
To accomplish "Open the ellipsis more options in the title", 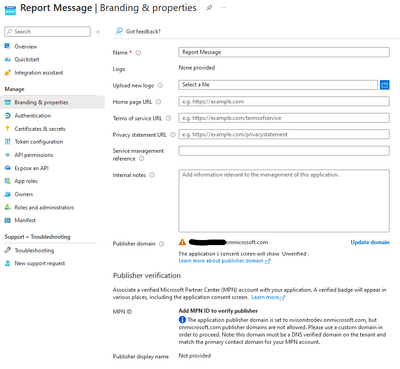I will [223, 8].
